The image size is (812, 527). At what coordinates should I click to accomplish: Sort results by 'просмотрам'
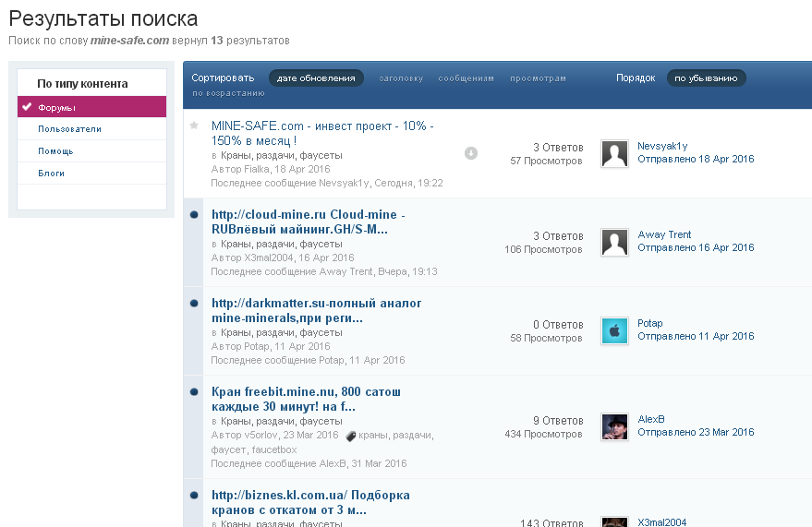coord(538,78)
